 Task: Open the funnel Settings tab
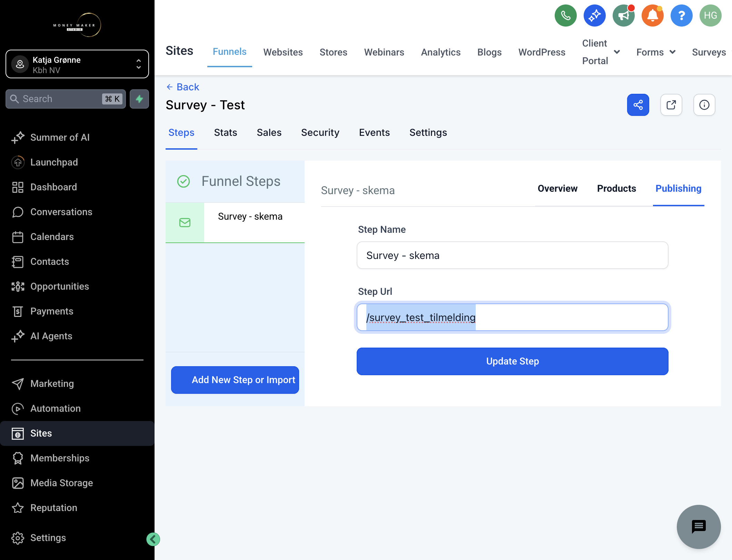(428, 132)
